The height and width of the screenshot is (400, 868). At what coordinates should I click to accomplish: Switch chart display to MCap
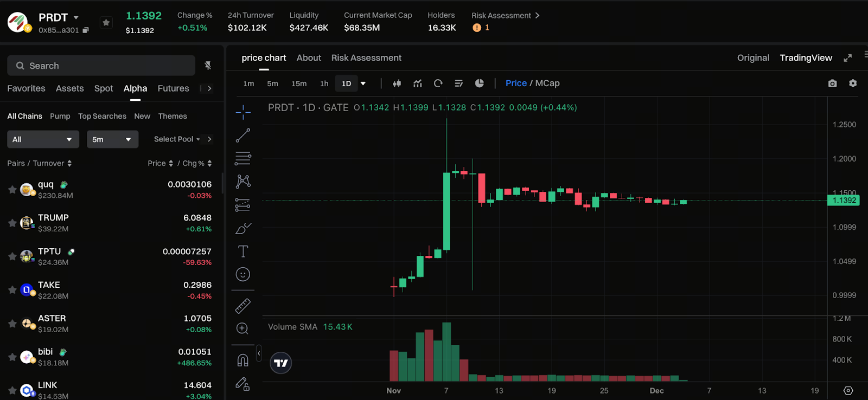click(x=547, y=83)
